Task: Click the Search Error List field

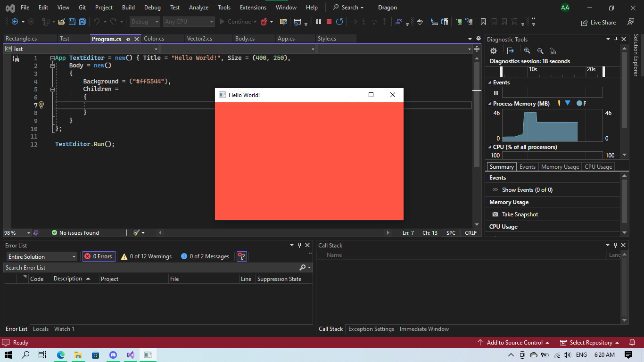Action: pos(151,268)
